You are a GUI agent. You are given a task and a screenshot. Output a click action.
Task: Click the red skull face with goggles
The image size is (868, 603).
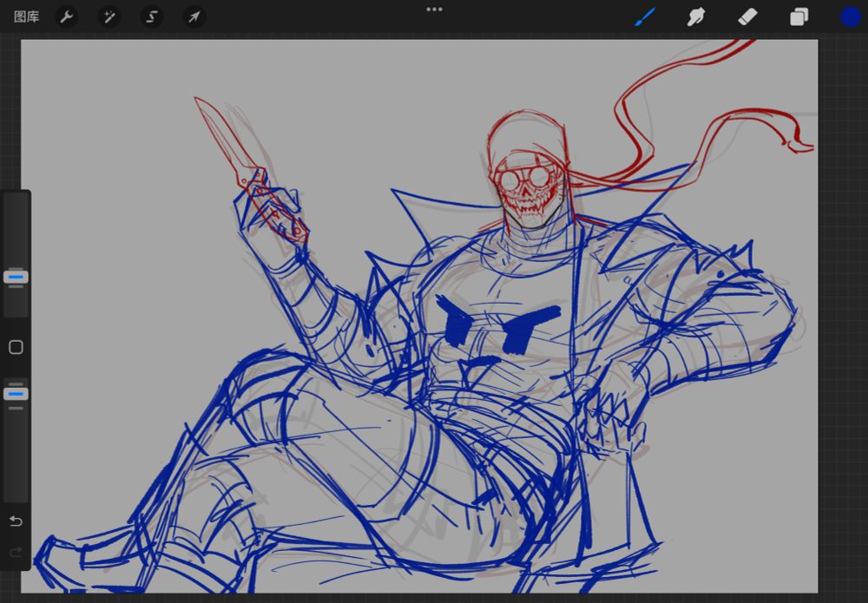(x=526, y=189)
